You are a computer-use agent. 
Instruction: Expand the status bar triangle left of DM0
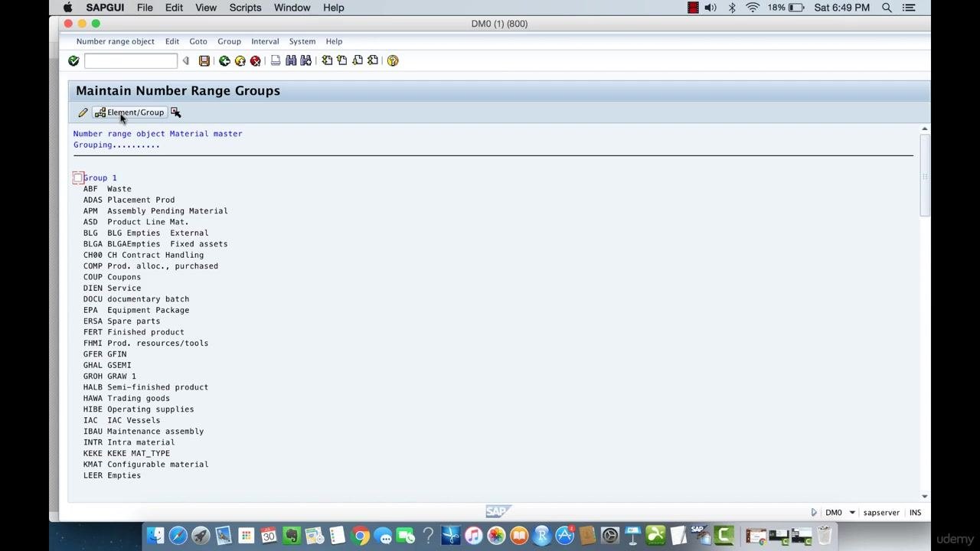[x=814, y=513]
